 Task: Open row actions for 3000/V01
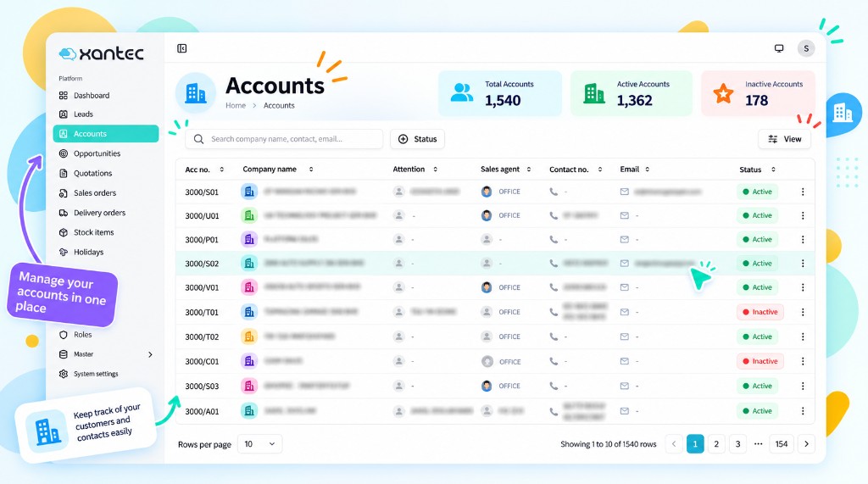click(x=803, y=287)
